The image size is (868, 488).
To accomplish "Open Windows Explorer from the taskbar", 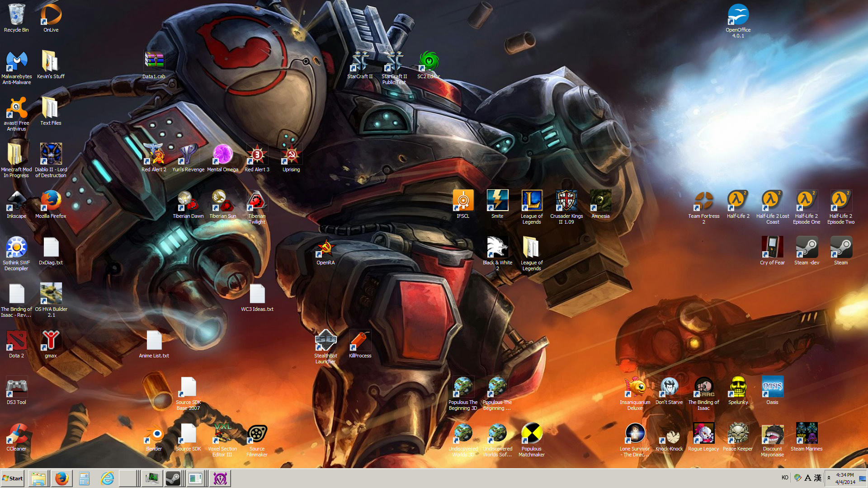I will tap(38, 479).
